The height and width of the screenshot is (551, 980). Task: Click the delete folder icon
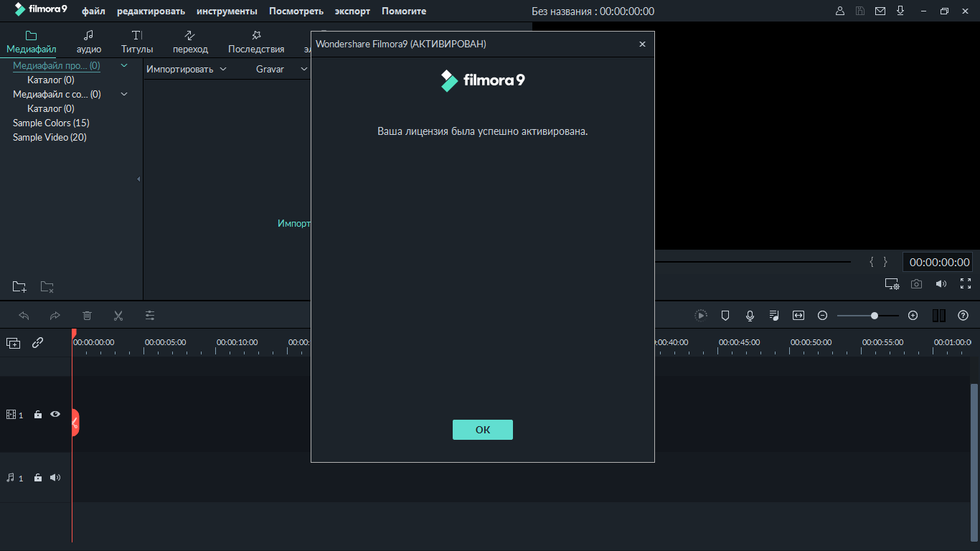click(x=47, y=287)
